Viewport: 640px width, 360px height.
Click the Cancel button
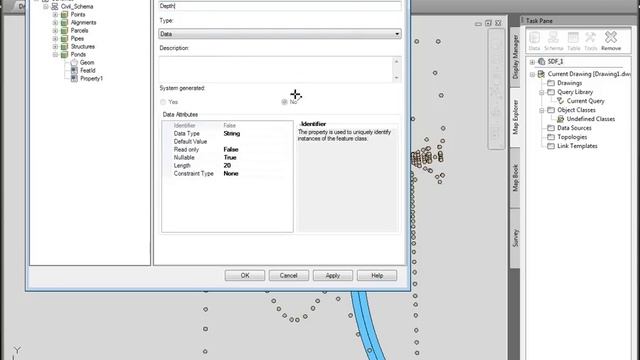coord(289,276)
